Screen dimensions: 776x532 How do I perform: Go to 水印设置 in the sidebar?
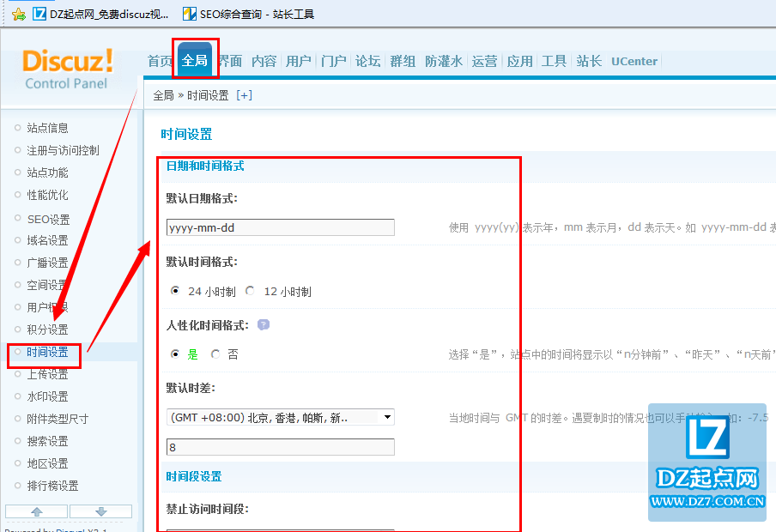(x=47, y=396)
